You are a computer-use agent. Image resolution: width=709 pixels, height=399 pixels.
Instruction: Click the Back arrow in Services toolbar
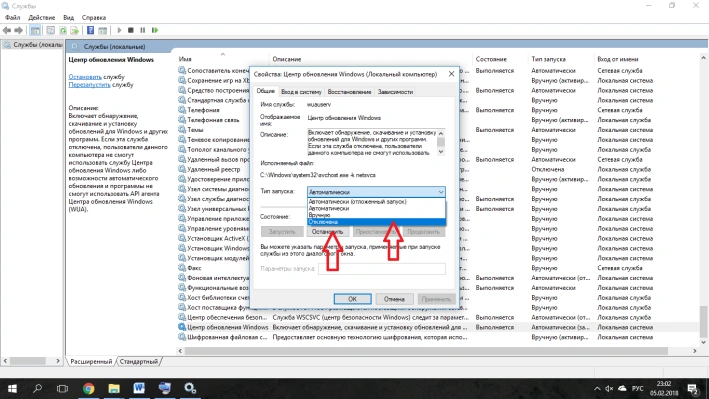pyautogui.click(x=7, y=30)
